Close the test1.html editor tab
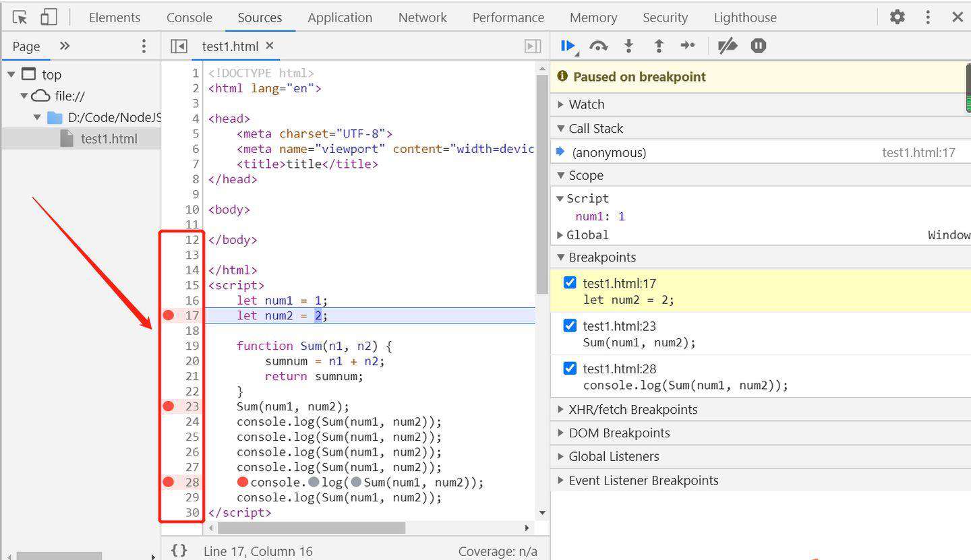 (x=270, y=46)
